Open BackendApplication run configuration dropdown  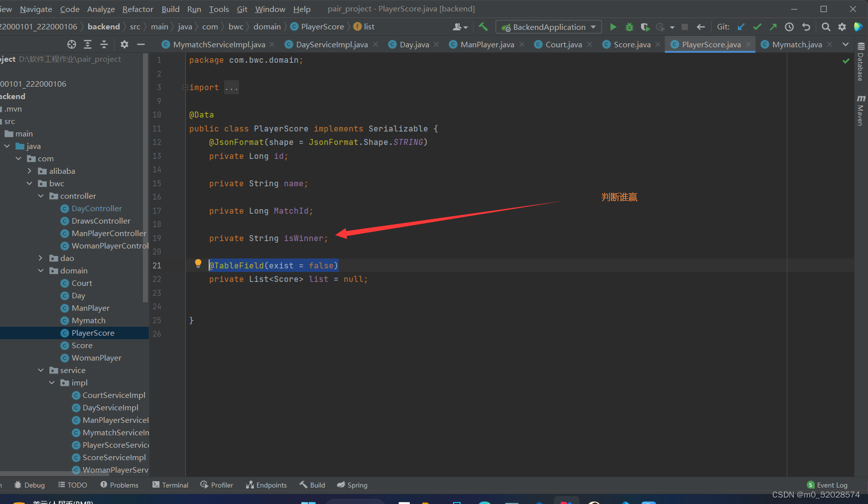pyautogui.click(x=549, y=27)
